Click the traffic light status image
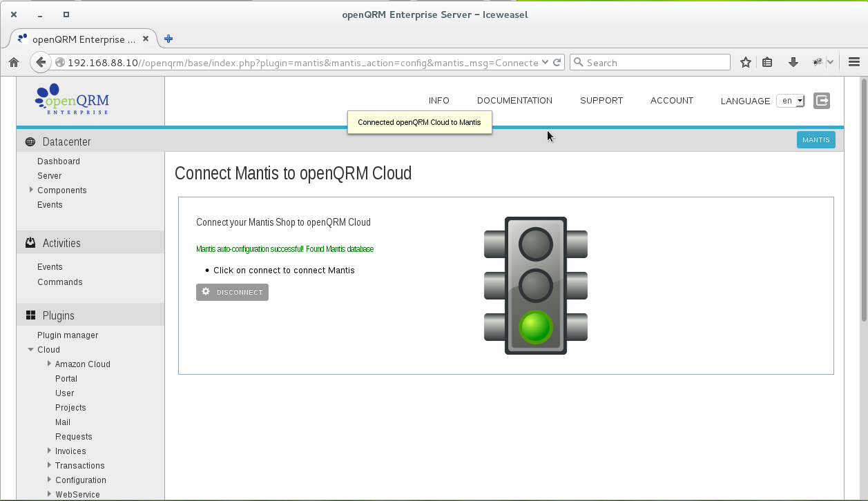This screenshot has width=868, height=501. (536, 286)
